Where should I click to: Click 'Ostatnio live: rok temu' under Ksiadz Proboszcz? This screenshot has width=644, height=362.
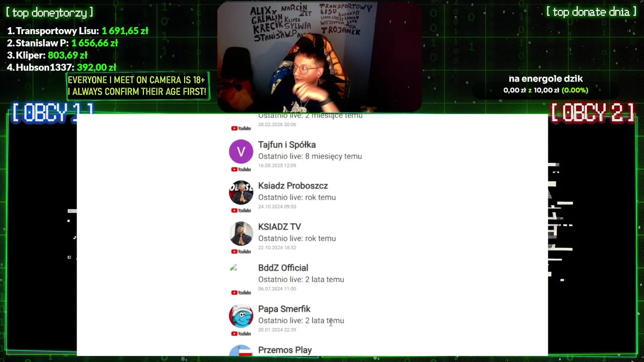tap(297, 198)
